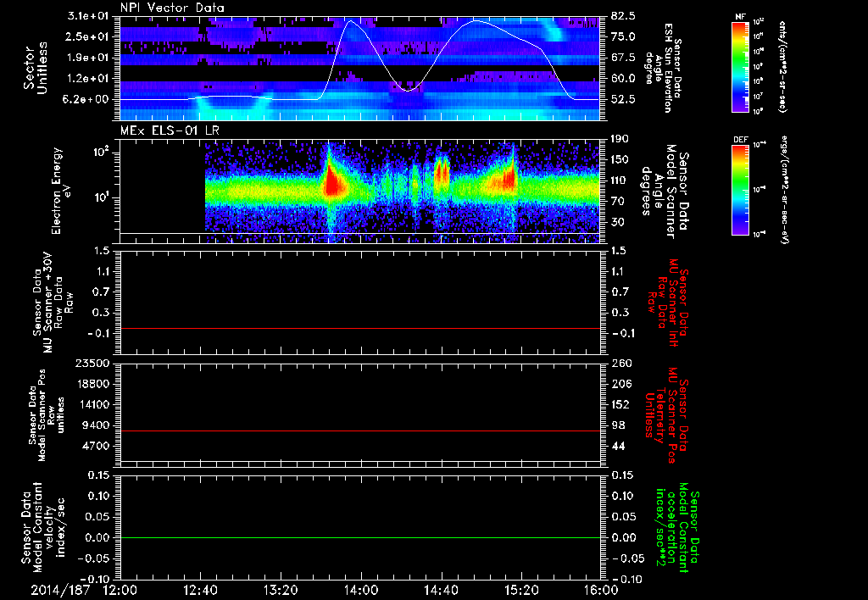Click the 98 telemetry tick value
The height and width of the screenshot is (600, 868).
tap(618, 425)
